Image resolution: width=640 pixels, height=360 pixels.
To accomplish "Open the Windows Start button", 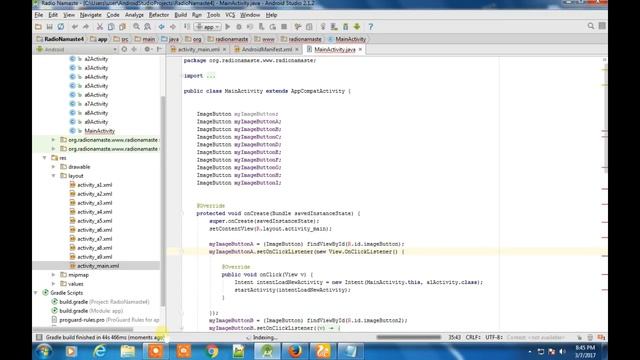I will 44,351.
